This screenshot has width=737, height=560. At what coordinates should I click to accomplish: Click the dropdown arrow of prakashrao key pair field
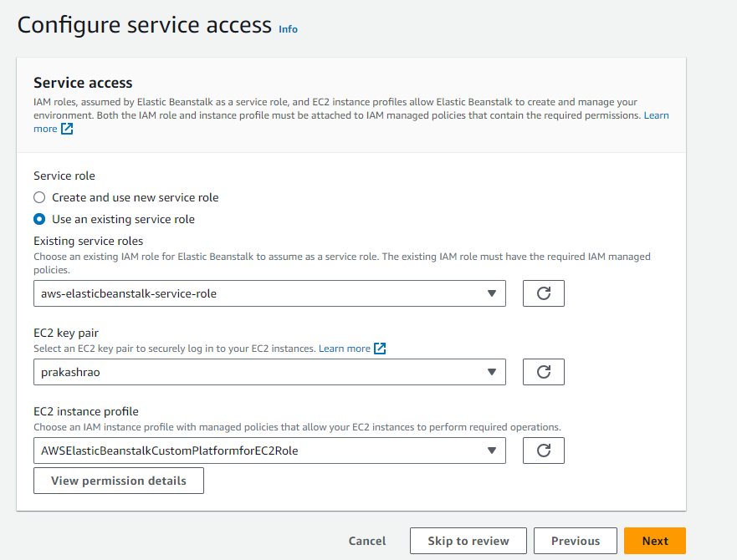[x=491, y=372]
